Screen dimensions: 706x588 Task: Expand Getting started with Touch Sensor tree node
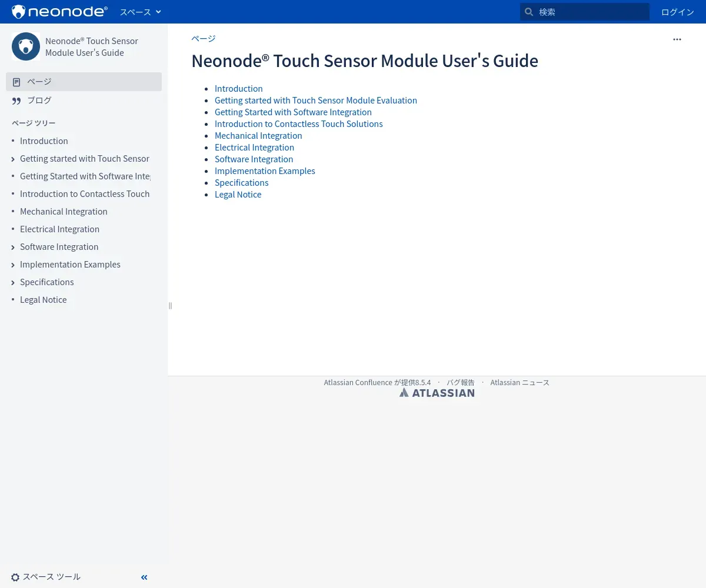[13, 159]
